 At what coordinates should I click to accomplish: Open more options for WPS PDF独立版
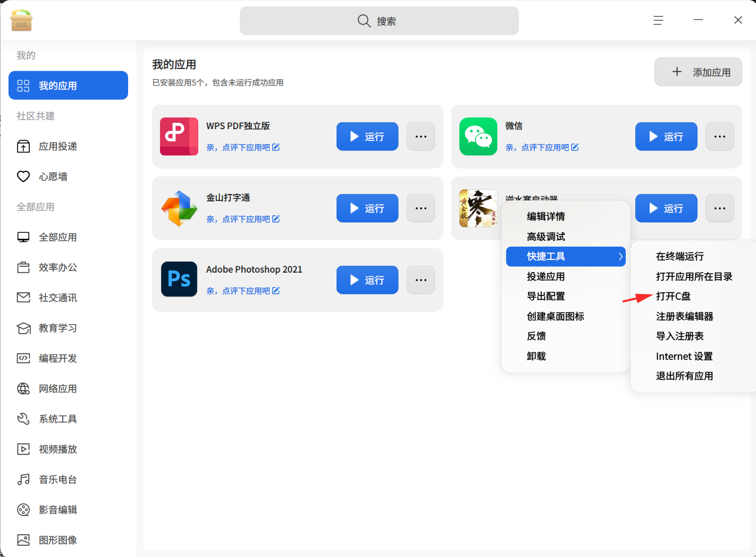(421, 137)
